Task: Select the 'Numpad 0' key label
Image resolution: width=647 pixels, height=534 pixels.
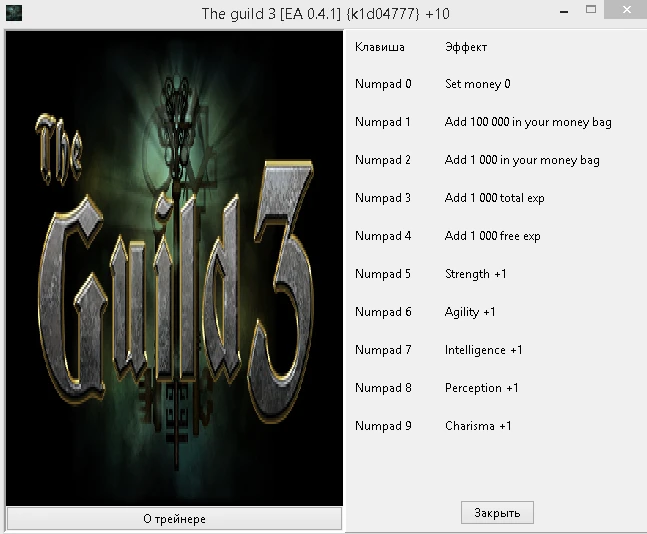Action: tap(383, 84)
